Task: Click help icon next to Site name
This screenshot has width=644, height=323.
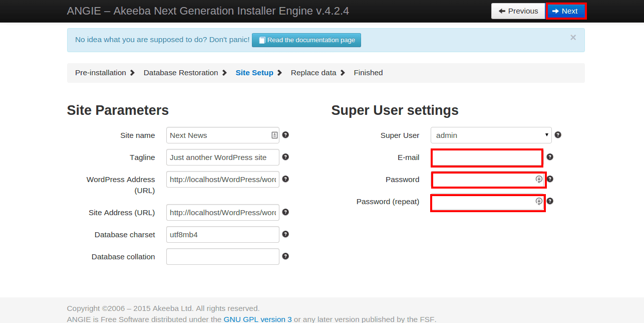Action: tap(285, 135)
